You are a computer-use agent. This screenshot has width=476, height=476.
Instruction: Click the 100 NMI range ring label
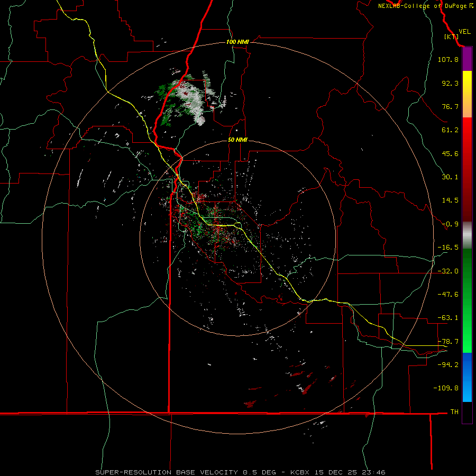click(237, 42)
